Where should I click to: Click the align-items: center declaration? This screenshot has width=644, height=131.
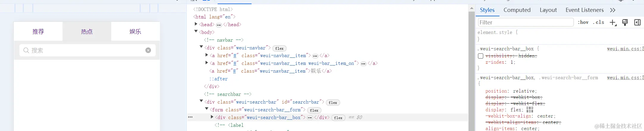coord(512,129)
